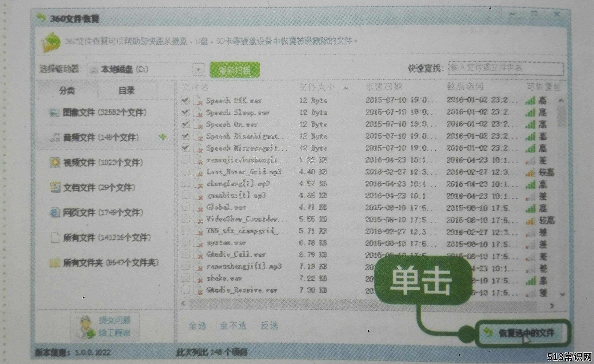Tick the chengfeng[1].mp3 checkbox

pyautogui.click(x=185, y=184)
